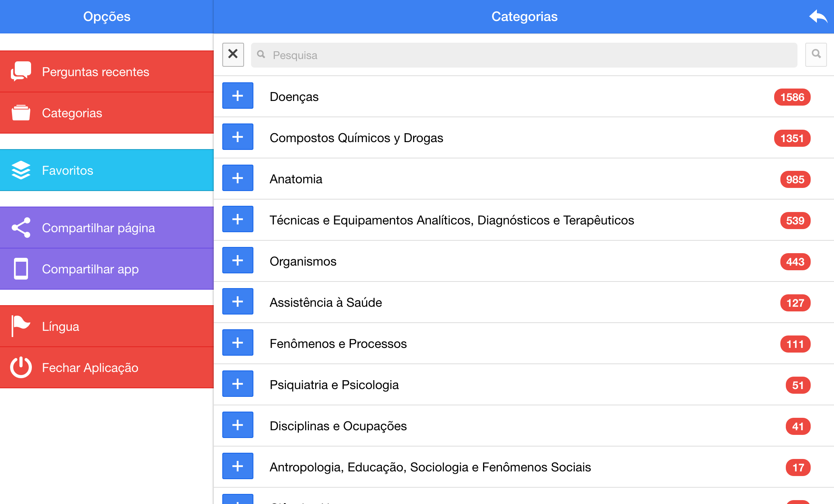Open the Assistência à Saúde category

tap(326, 302)
